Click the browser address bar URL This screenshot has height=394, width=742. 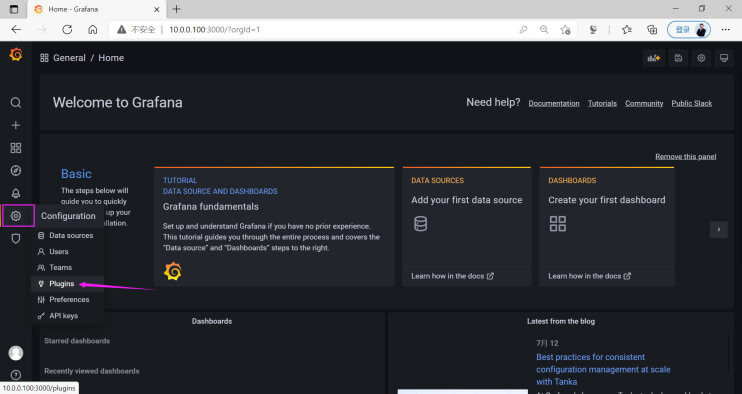214,29
